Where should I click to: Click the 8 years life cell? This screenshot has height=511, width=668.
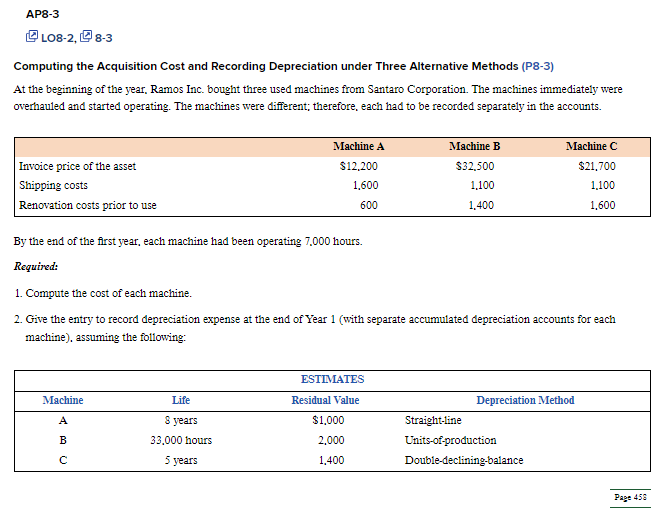point(181,420)
